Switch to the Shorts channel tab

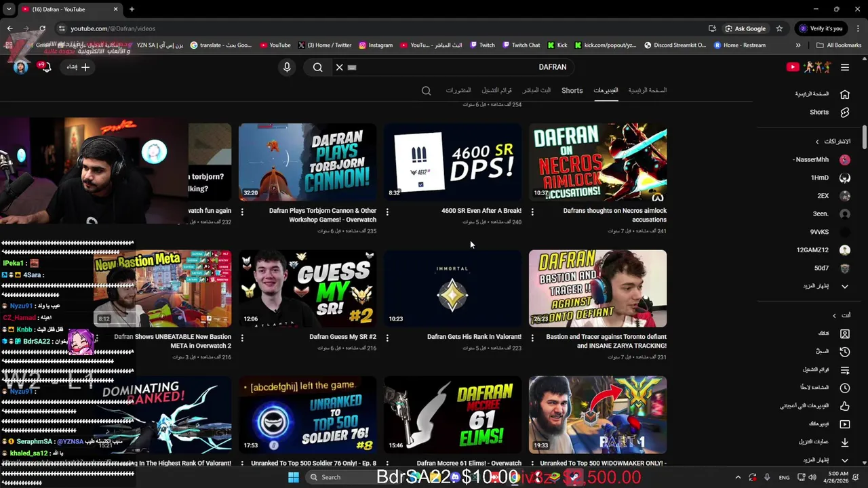tap(572, 91)
